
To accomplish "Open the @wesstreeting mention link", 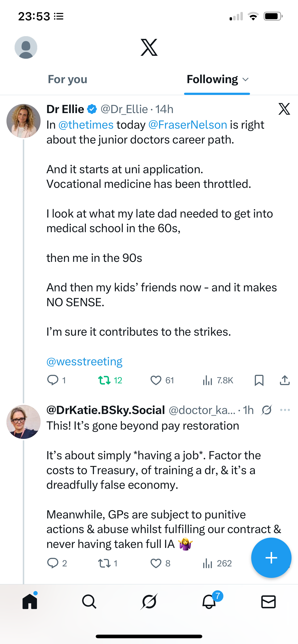I will 84,362.
